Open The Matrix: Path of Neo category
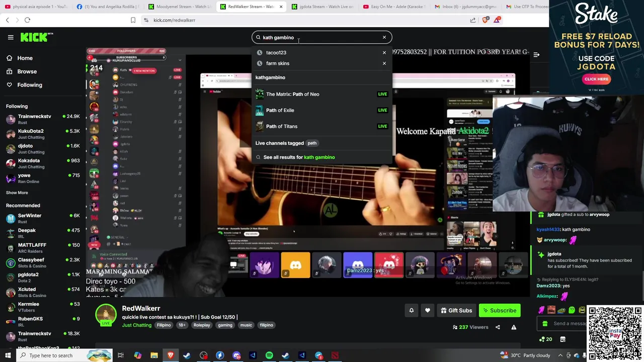Image resolution: width=644 pixels, height=362 pixels. 321,94
